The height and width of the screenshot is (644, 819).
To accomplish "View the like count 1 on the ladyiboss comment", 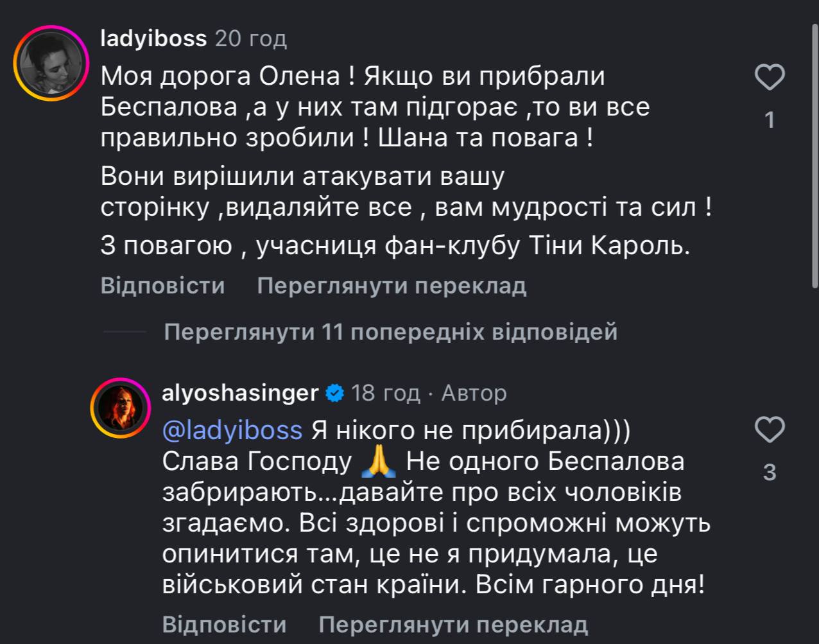I will tap(770, 120).
